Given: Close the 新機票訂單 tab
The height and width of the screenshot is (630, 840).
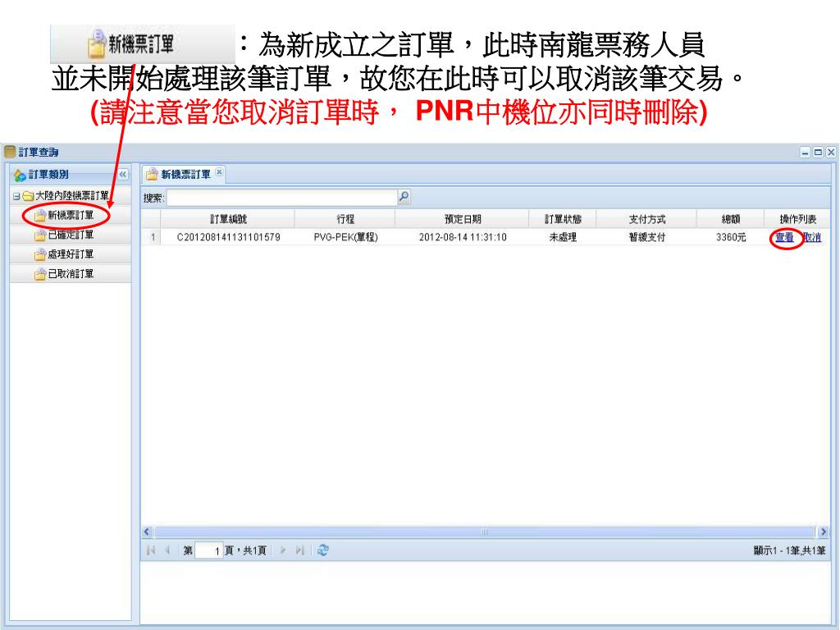Looking at the screenshot, I should [219, 172].
